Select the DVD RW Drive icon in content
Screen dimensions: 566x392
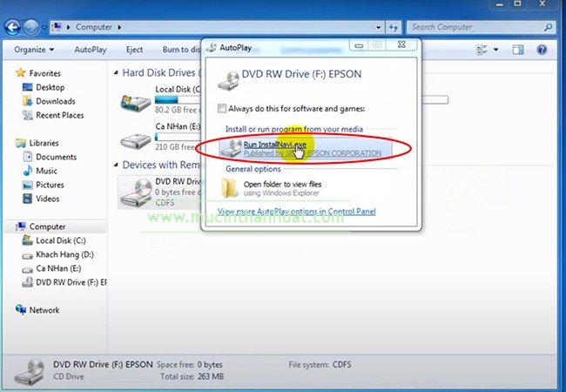click(x=137, y=193)
